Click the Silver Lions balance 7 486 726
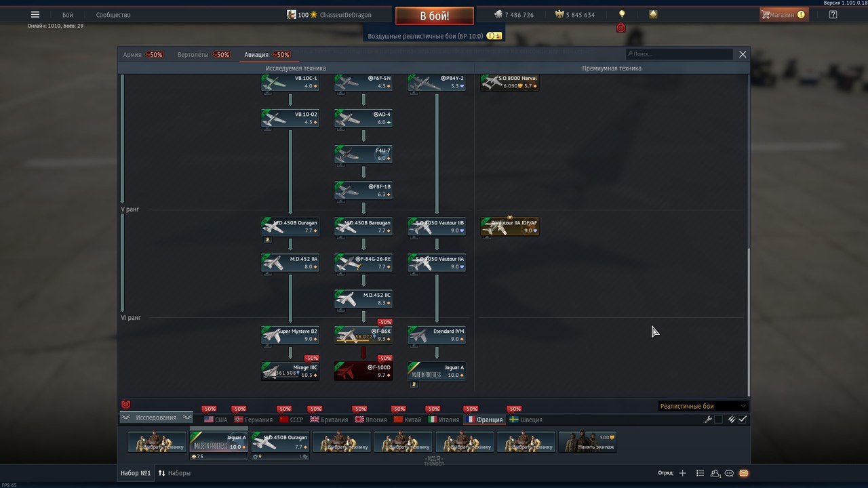Image resolution: width=868 pixels, height=488 pixels. point(514,15)
